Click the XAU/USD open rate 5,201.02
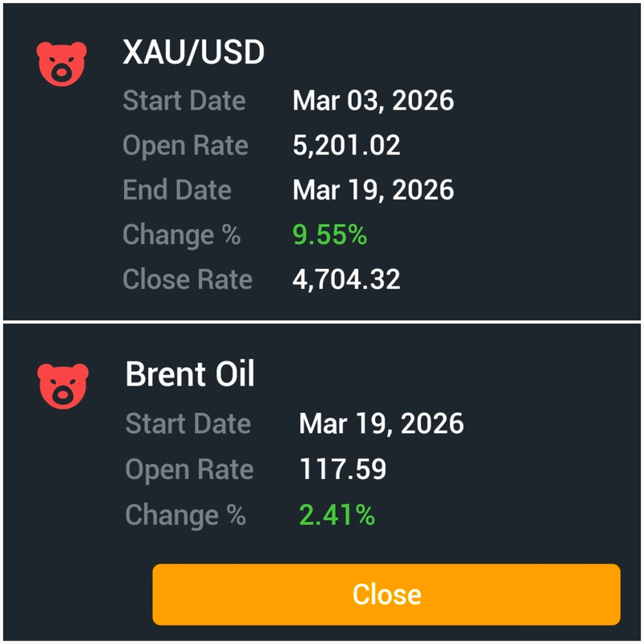The width and height of the screenshot is (644, 644). pos(346,146)
